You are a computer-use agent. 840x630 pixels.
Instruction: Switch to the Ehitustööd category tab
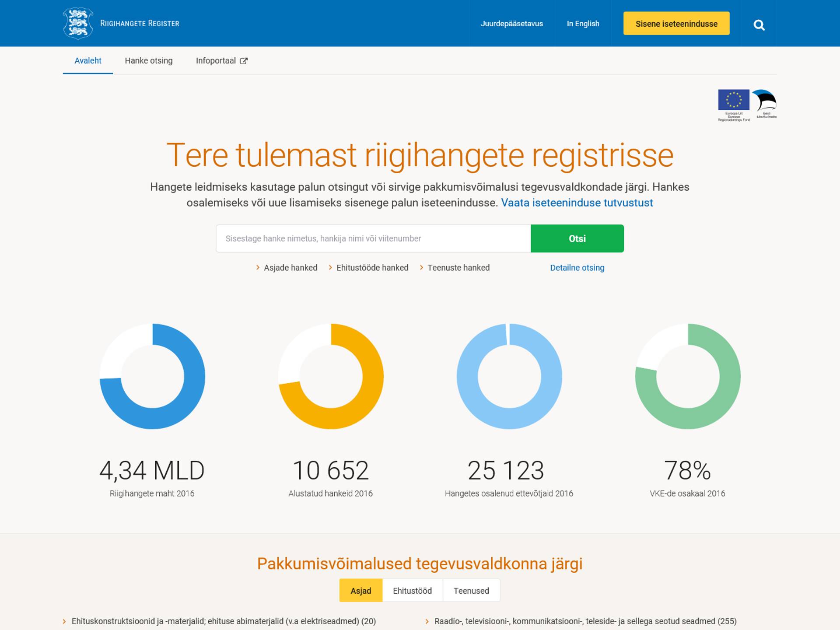[x=412, y=591]
